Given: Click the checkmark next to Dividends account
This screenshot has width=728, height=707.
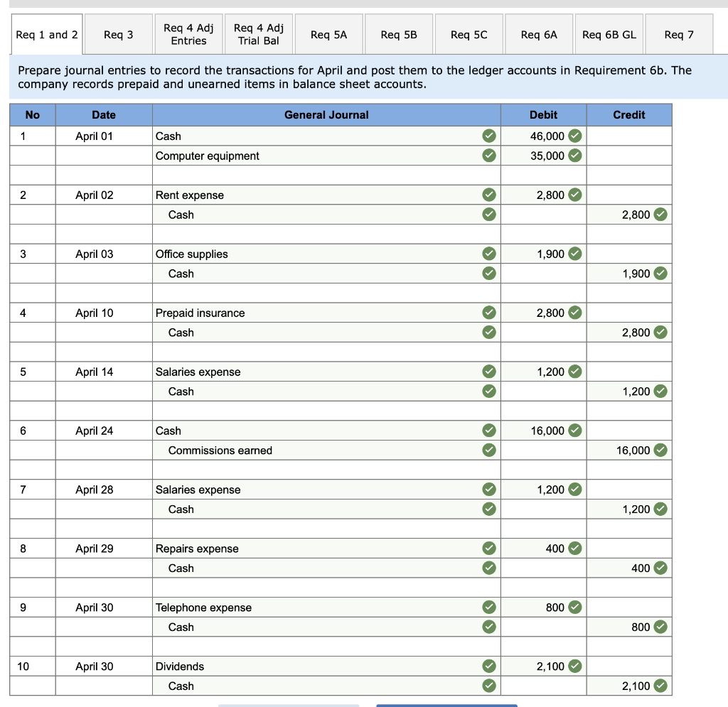Looking at the screenshot, I should coord(489,666).
